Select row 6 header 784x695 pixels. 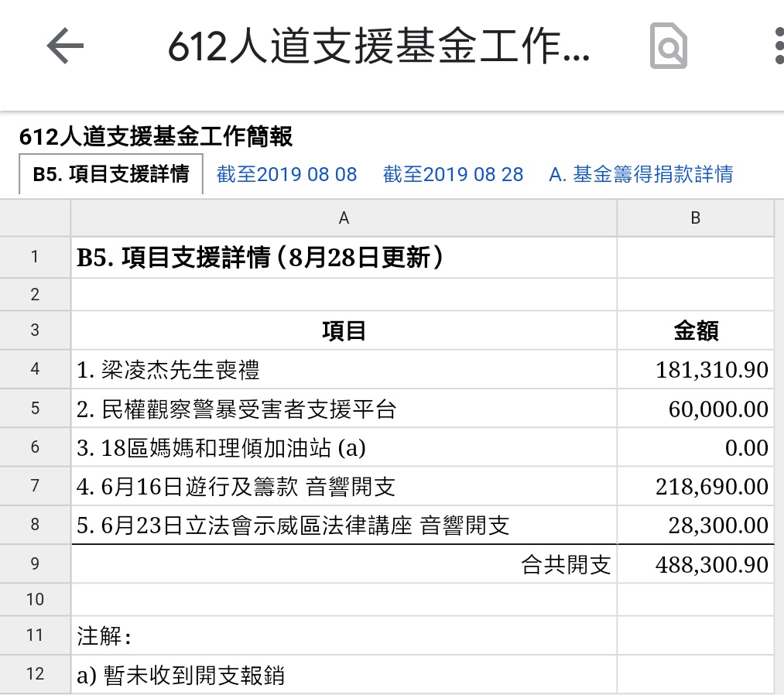click(35, 447)
